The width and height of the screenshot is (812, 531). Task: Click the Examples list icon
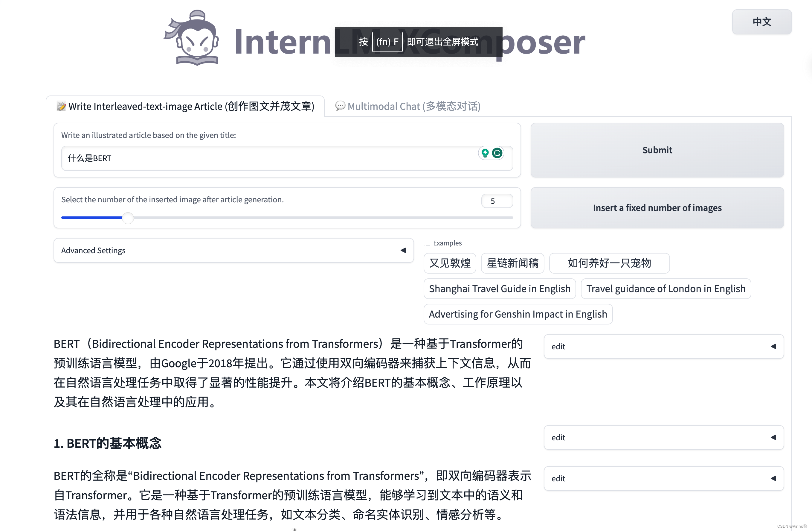pyautogui.click(x=427, y=243)
